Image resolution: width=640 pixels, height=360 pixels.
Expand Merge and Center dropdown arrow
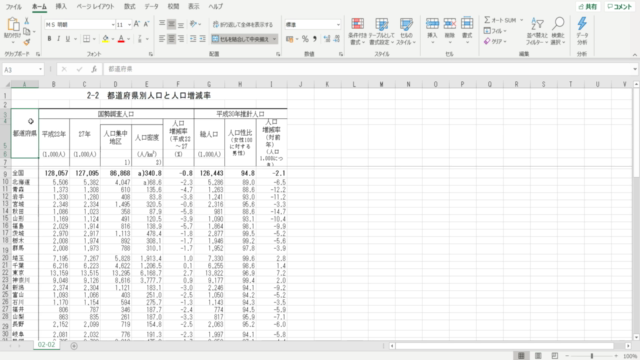[275, 39]
